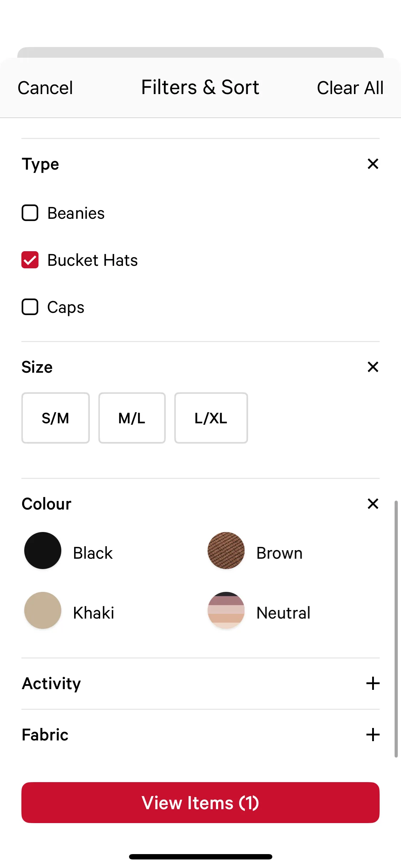The image size is (401, 868).
Task: Pick the Neutral colour swatch
Action: pyautogui.click(x=226, y=610)
